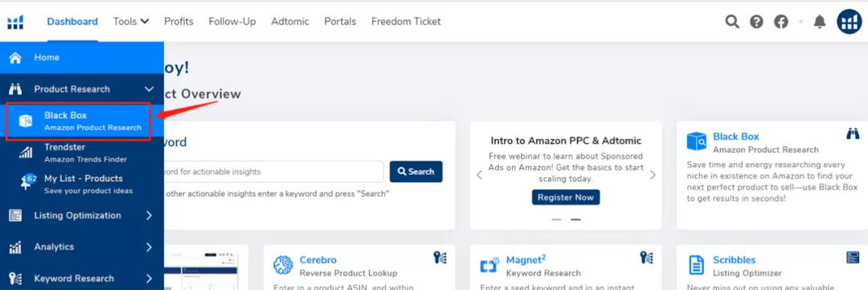Screen dimensions: 868x290
Task: Open the Magnet title link
Action: [x=526, y=259]
